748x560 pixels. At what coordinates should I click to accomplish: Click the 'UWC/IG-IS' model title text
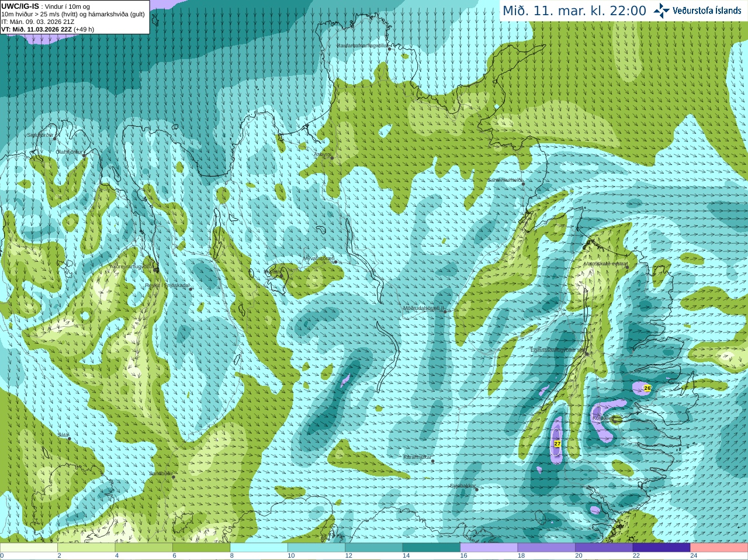[20, 6]
